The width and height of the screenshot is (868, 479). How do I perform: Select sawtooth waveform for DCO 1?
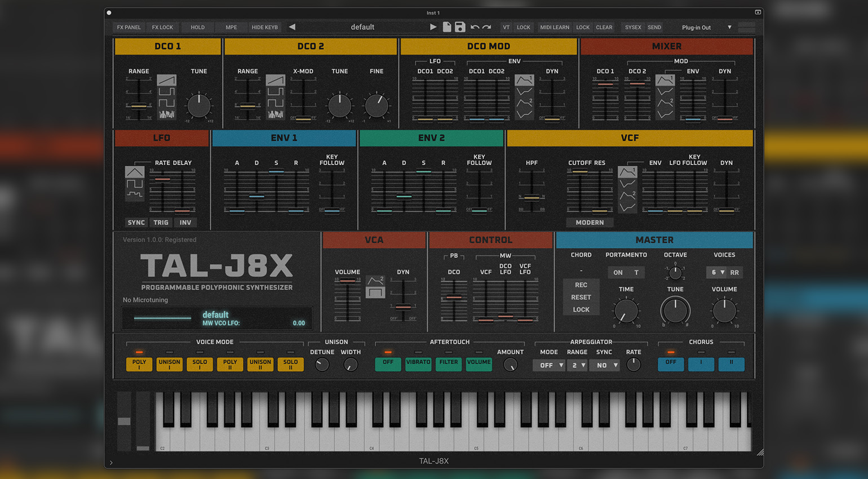point(166,81)
